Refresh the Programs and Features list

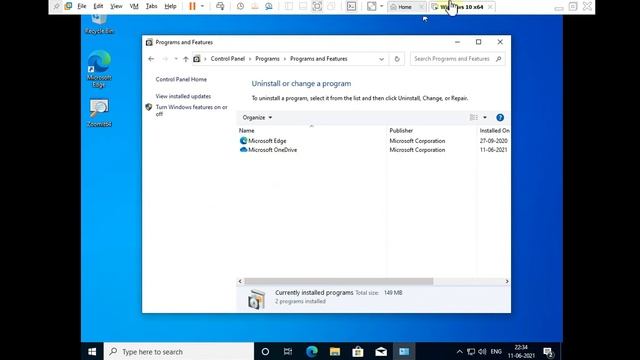(397, 59)
